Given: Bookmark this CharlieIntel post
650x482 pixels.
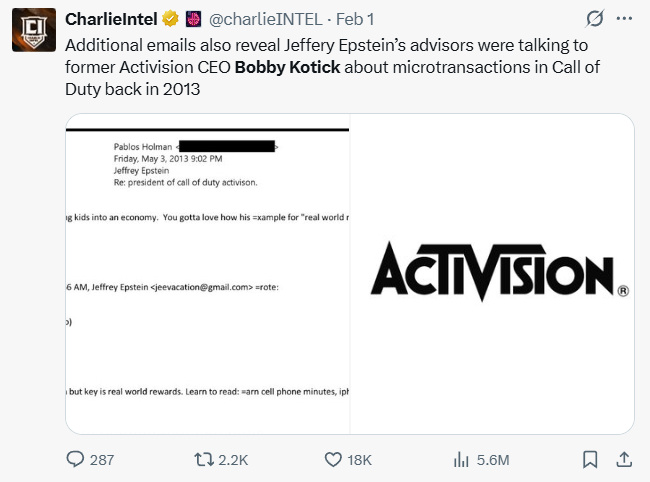Looking at the screenshot, I should (590, 459).
